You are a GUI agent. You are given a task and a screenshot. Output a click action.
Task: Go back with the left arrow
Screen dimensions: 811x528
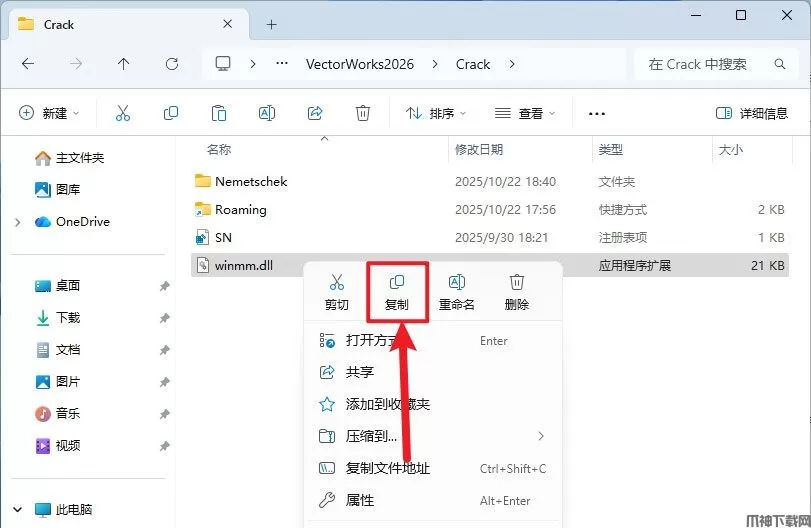click(x=28, y=64)
